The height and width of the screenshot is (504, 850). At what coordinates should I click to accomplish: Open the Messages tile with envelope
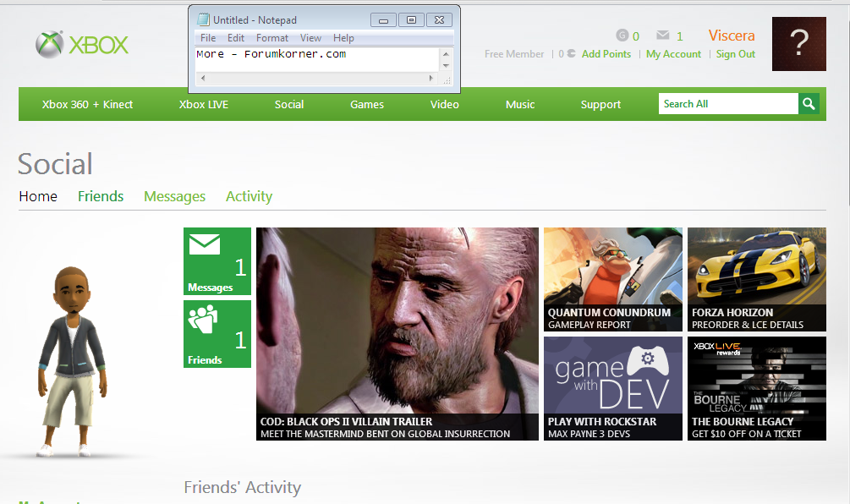coord(217,261)
